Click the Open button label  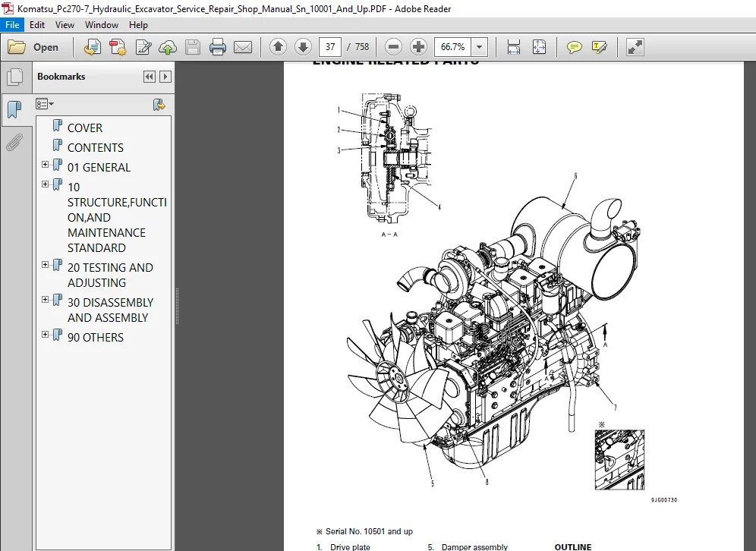coord(46,47)
